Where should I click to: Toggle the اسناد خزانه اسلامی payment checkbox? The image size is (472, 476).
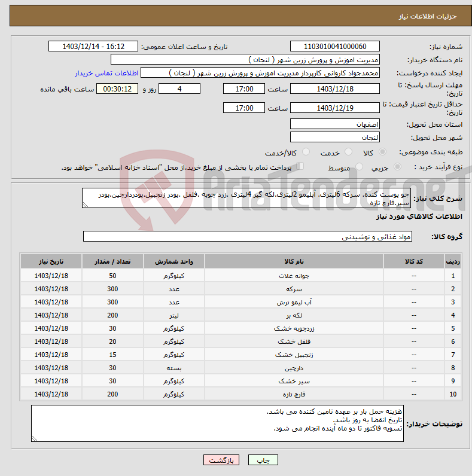300,166
